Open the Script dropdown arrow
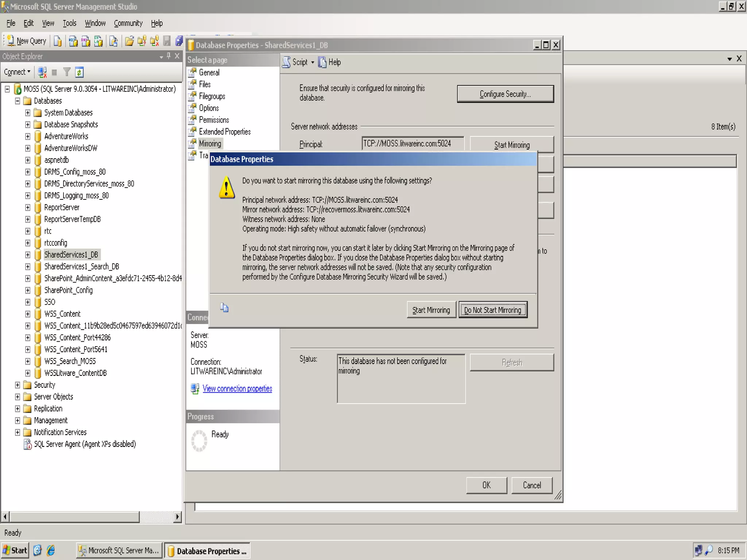 click(313, 62)
